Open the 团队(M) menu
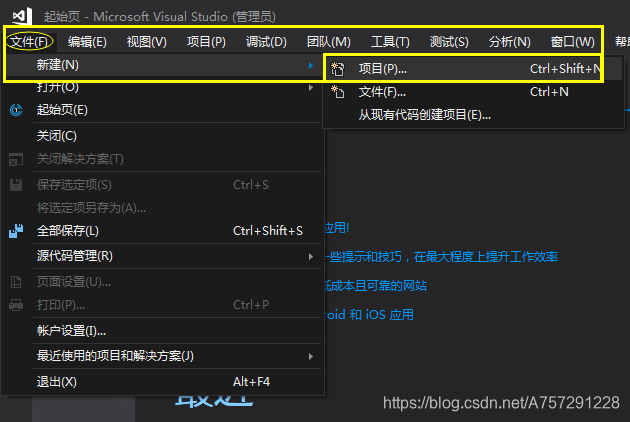The height and width of the screenshot is (422, 630). pos(329,41)
